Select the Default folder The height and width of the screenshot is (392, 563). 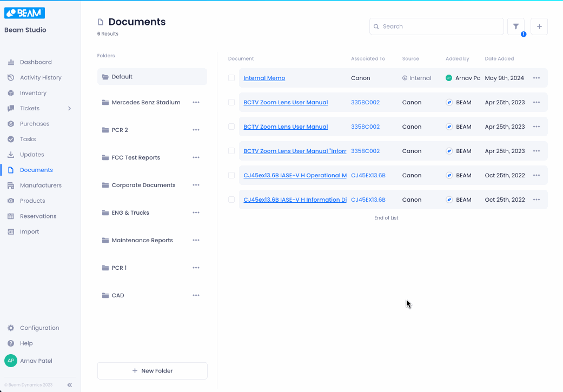(x=152, y=77)
